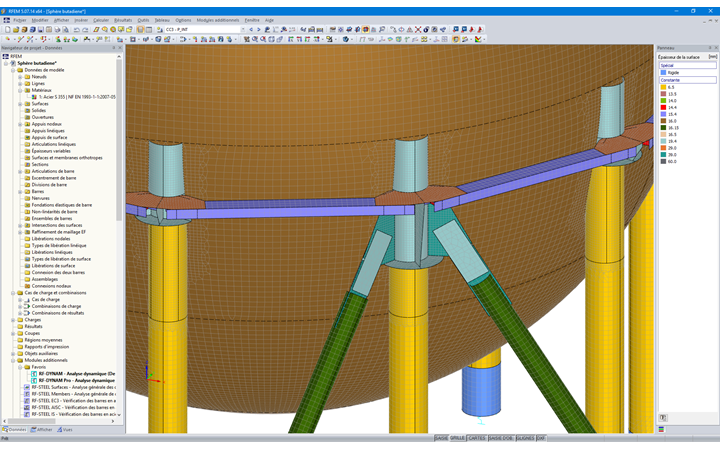Screen dimensions: 720x450
Task: Switch to the Vues navigator tab
Action: (x=65, y=430)
